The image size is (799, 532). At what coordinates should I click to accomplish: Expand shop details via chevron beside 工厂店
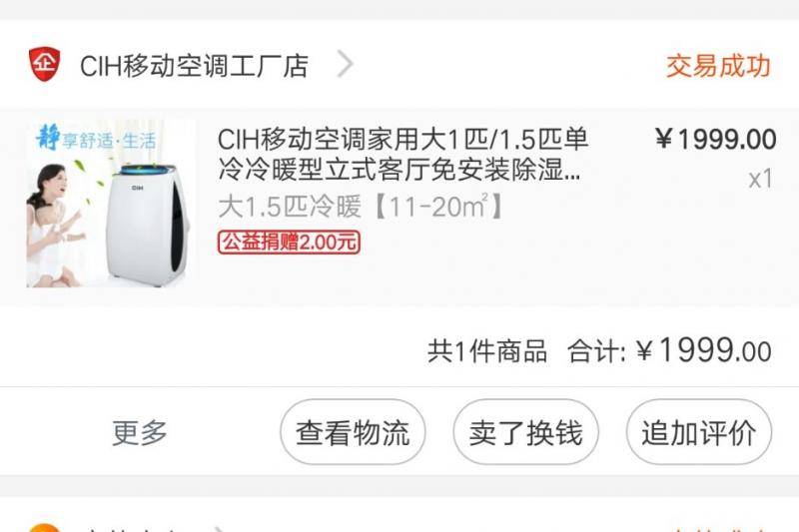point(346,65)
